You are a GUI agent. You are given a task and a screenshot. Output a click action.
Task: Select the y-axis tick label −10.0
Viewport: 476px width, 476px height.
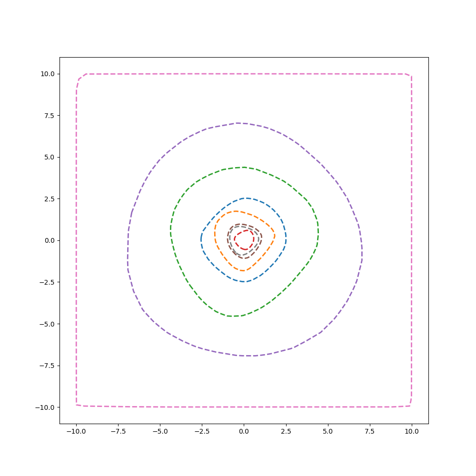point(45,407)
